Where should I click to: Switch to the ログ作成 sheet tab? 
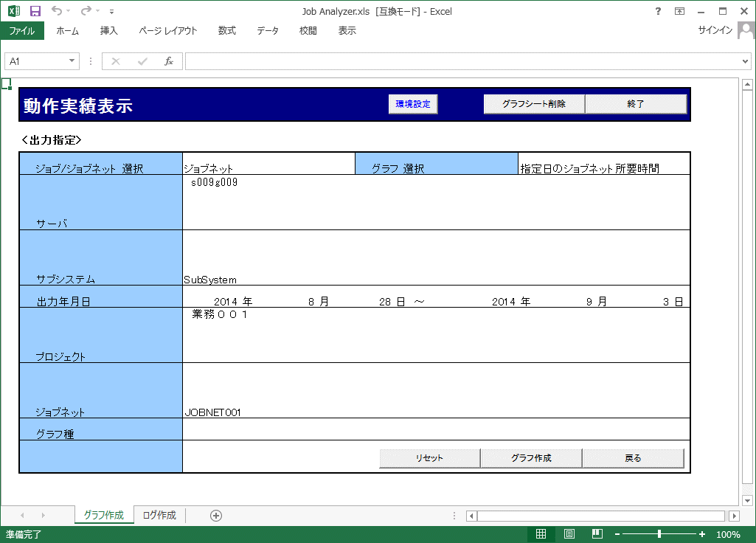click(159, 516)
